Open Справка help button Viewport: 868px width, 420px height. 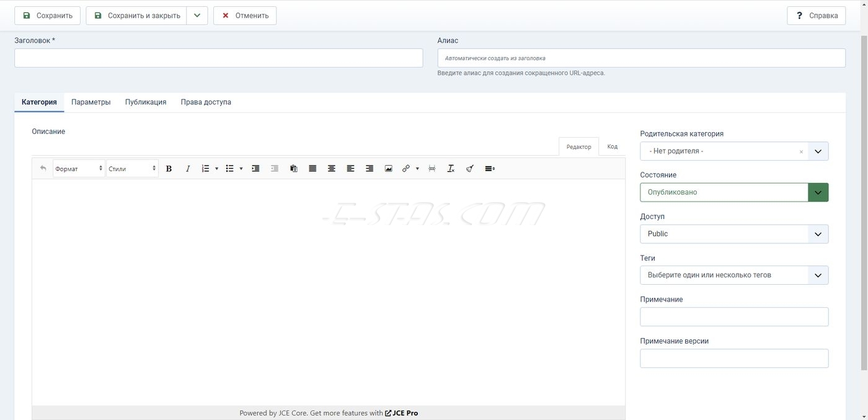tap(817, 16)
